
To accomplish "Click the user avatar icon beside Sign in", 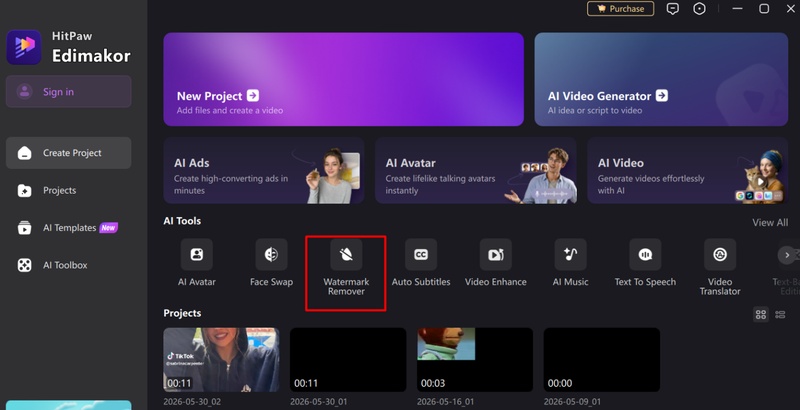I will 24,92.
